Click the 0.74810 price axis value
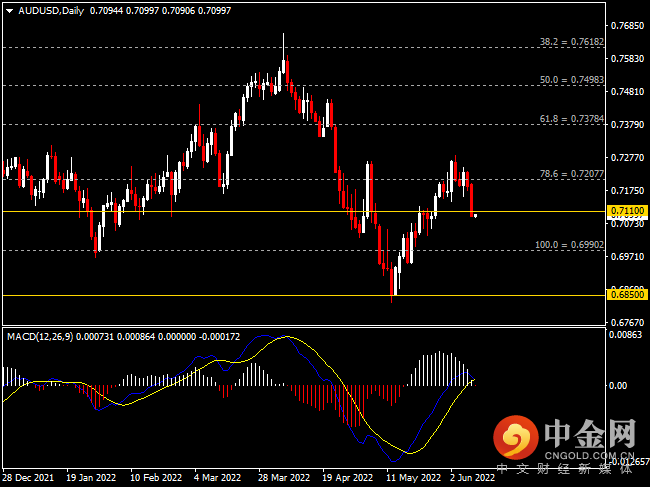The image size is (650, 487). tap(628, 92)
